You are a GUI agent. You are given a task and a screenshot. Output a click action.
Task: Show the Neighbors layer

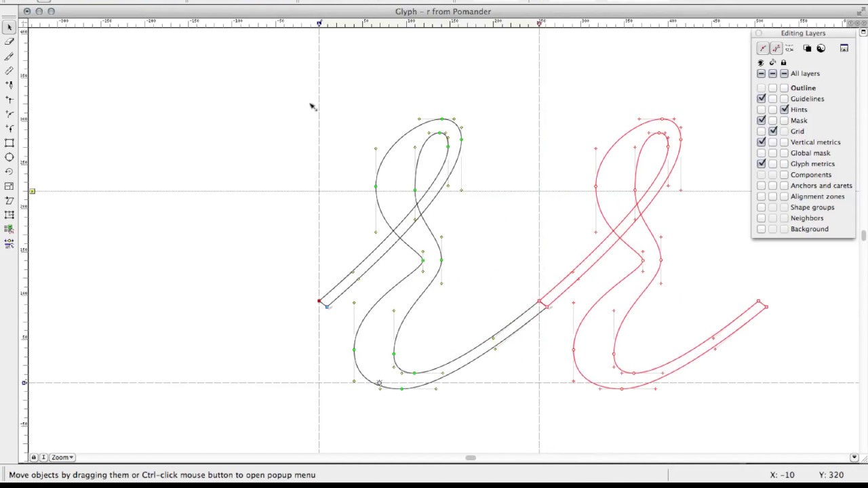(761, 218)
